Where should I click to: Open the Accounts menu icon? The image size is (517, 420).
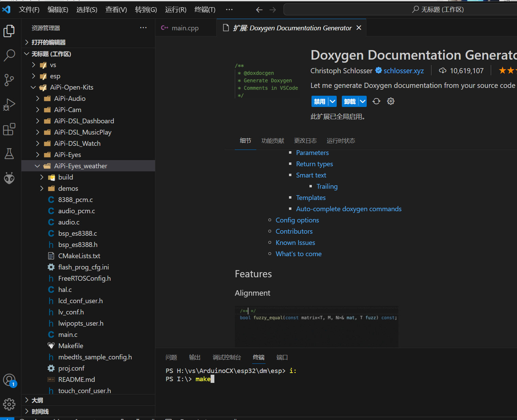point(9,380)
